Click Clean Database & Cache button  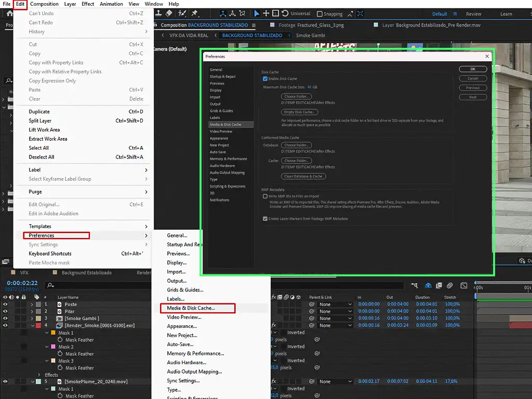coord(303,177)
